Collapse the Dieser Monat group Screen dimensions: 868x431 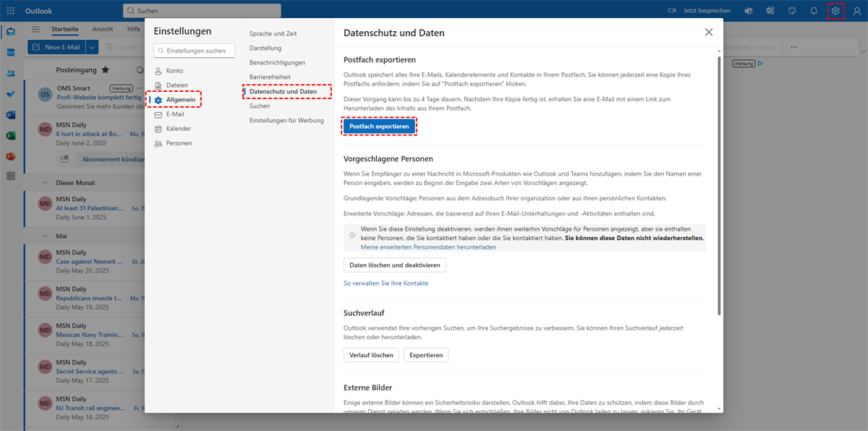tap(45, 183)
